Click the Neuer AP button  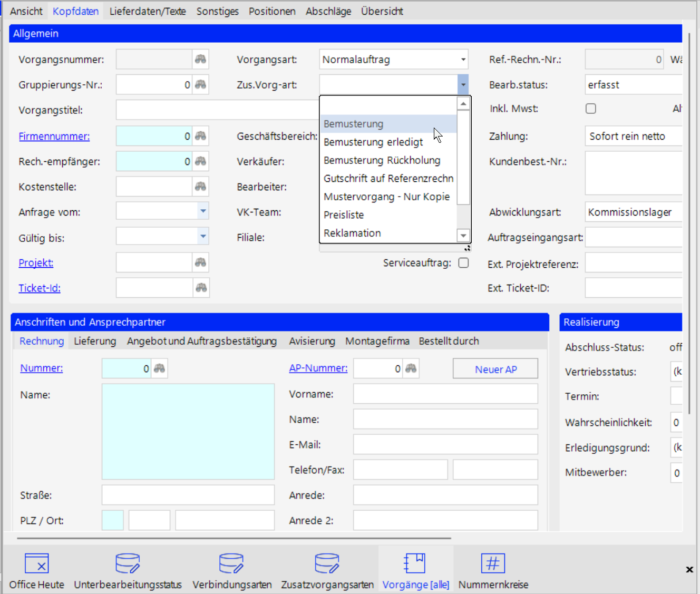(x=495, y=369)
